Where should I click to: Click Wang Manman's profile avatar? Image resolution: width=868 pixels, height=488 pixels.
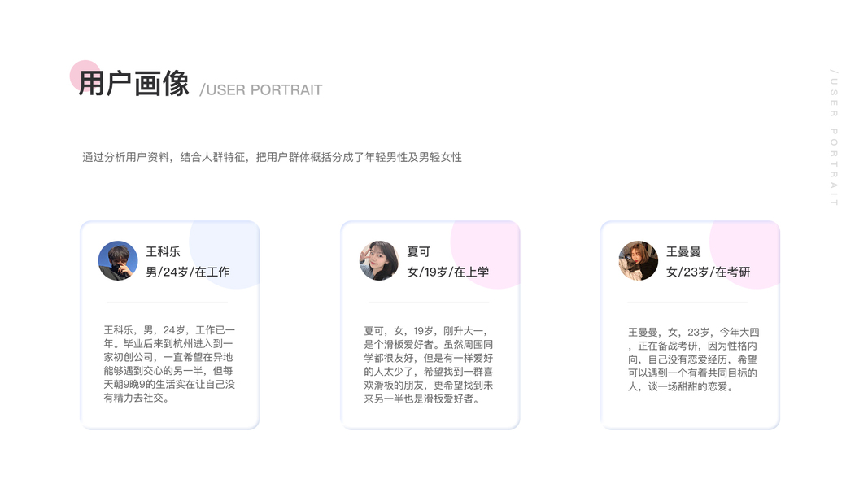(x=639, y=261)
